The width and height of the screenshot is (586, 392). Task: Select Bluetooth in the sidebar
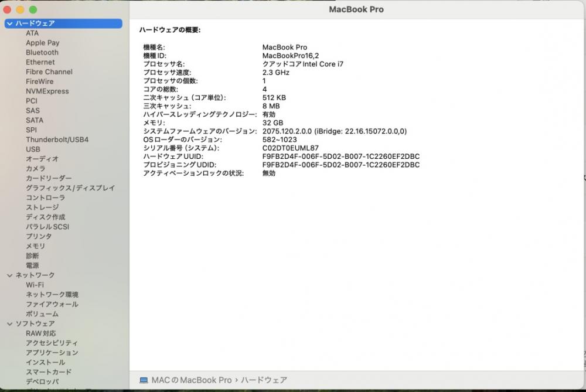click(x=42, y=53)
